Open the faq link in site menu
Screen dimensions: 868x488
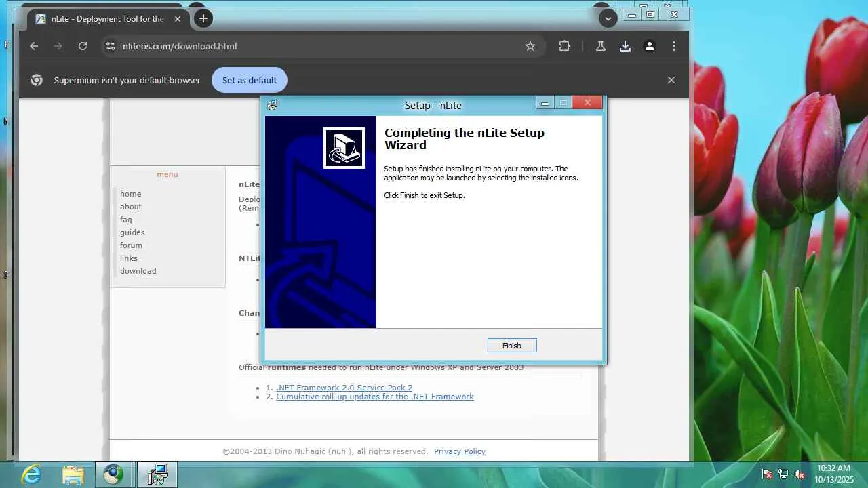pos(126,220)
